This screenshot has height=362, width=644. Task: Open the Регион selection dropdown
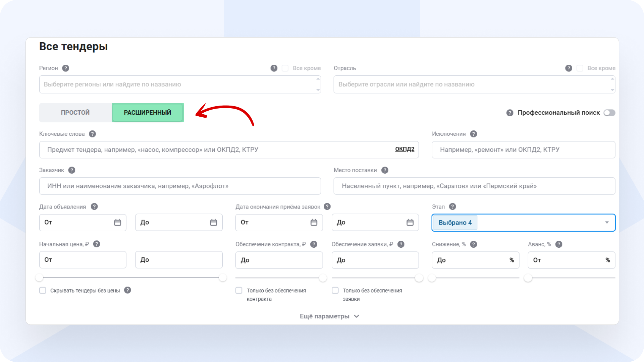[180, 84]
